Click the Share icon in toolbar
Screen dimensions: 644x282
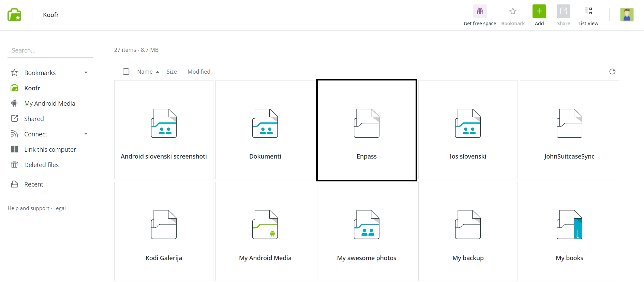(563, 11)
